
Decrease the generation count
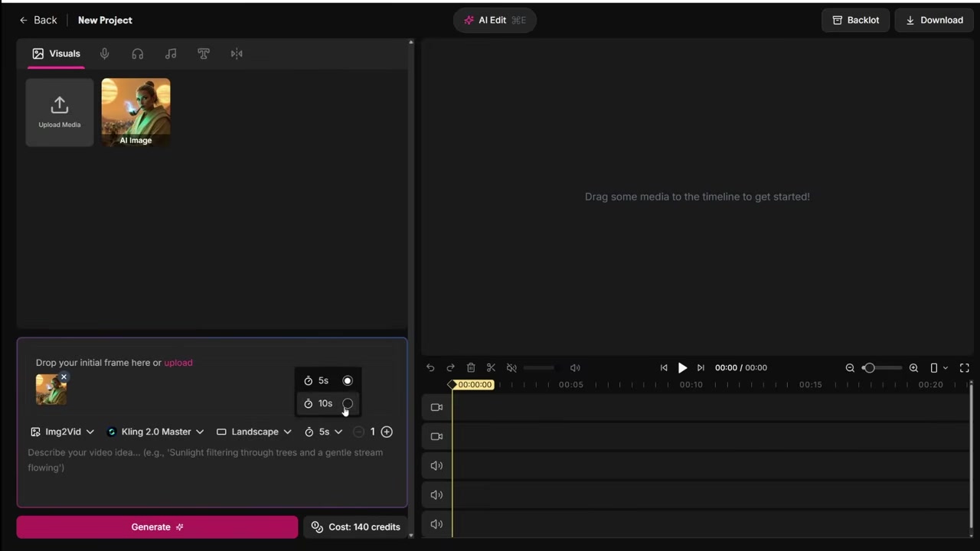click(x=358, y=432)
